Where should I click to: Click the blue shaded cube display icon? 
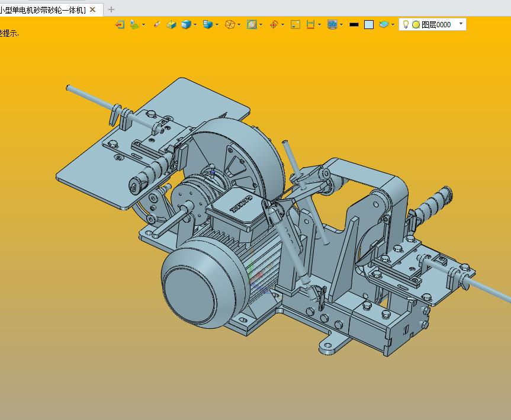(186, 24)
